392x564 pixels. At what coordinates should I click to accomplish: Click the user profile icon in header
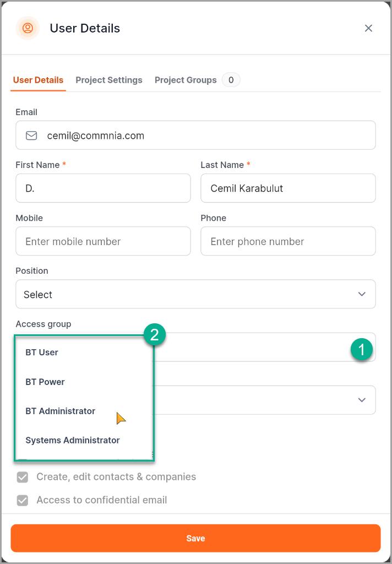click(28, 28)
